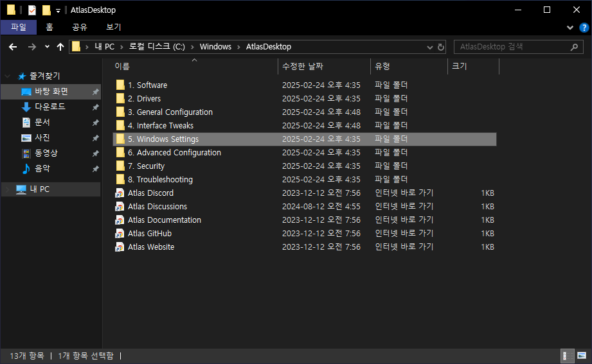The width and height of the screenshot is (592, 364).
Task: Open 문서 in navigation pane
Action: 42,123
